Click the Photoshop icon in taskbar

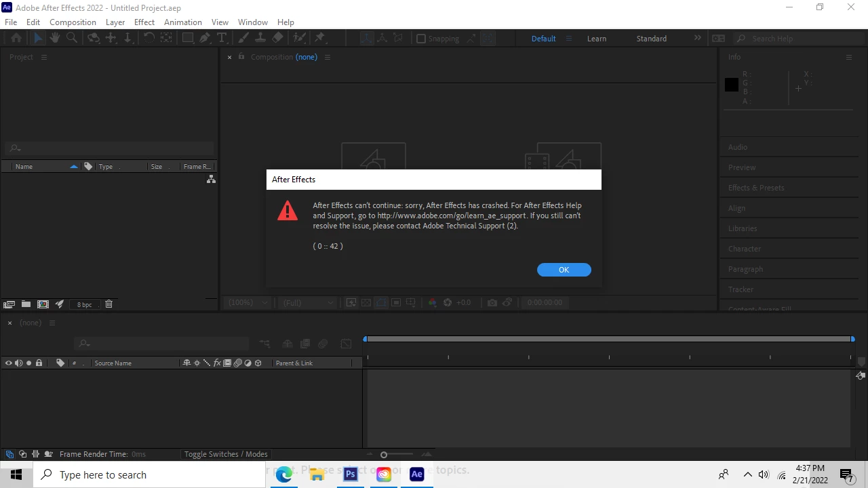[351, 474]
